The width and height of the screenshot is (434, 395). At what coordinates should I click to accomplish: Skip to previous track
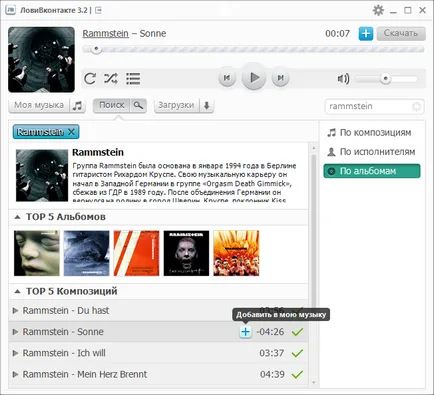point(227,78)
